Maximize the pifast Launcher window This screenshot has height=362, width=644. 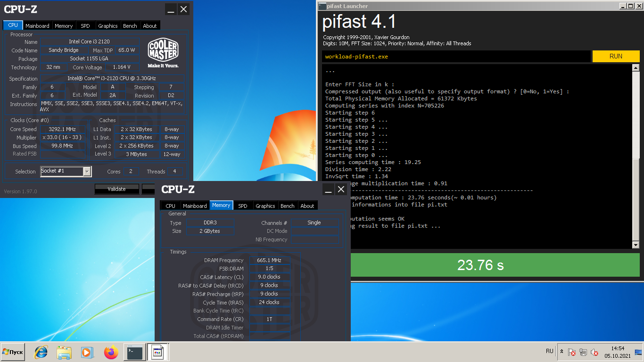click(x=631, y=6)
